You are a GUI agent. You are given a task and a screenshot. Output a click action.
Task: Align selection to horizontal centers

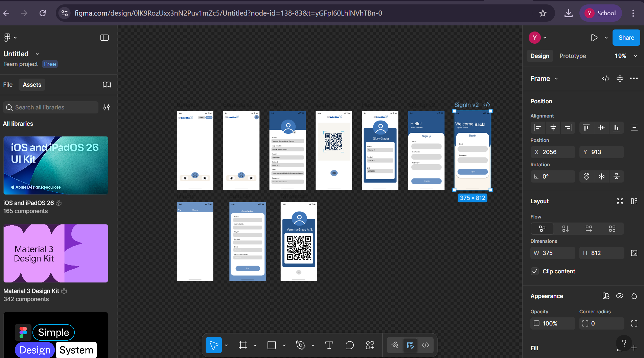[x=553, y=127]
